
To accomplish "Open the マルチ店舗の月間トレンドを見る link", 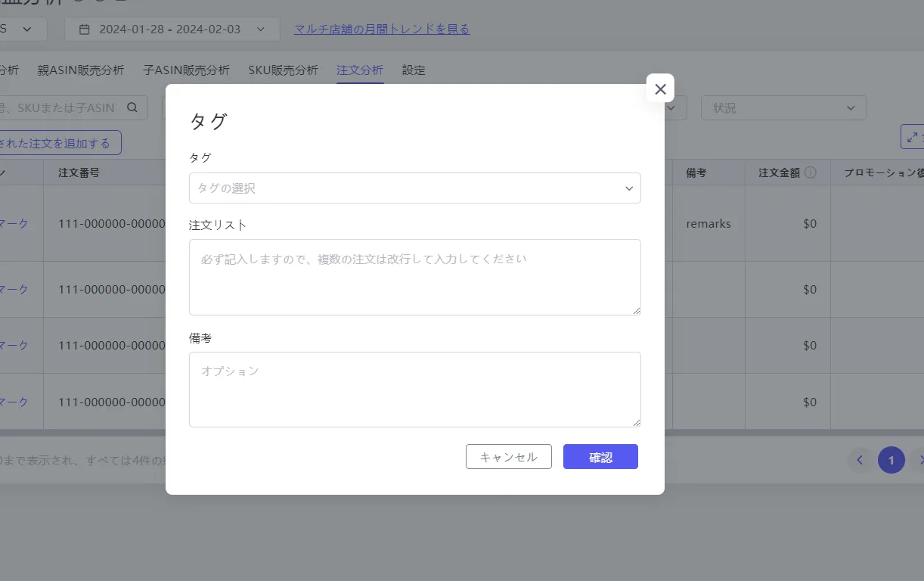I will pyautogui.click(x=382, y=30).
